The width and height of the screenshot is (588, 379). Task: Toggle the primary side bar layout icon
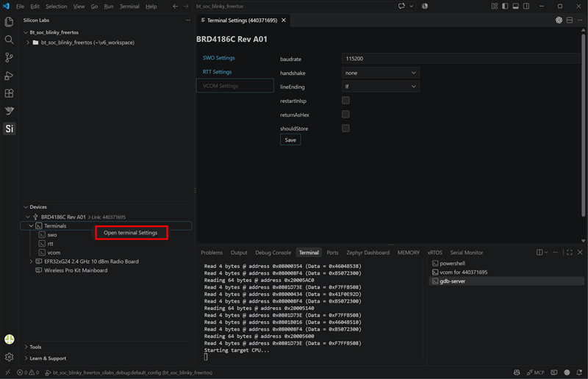pos(505,6)
